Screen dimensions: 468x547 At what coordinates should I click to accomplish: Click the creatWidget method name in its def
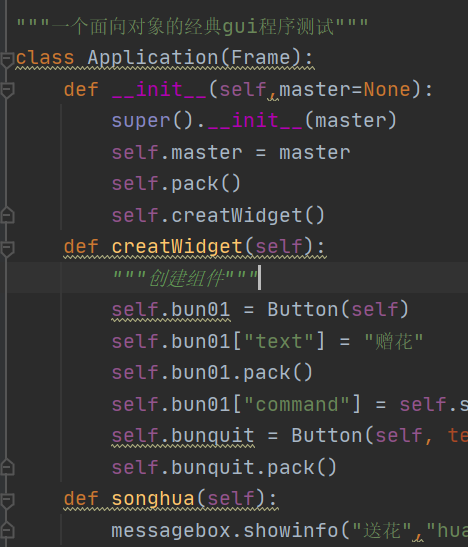[177, 247]
